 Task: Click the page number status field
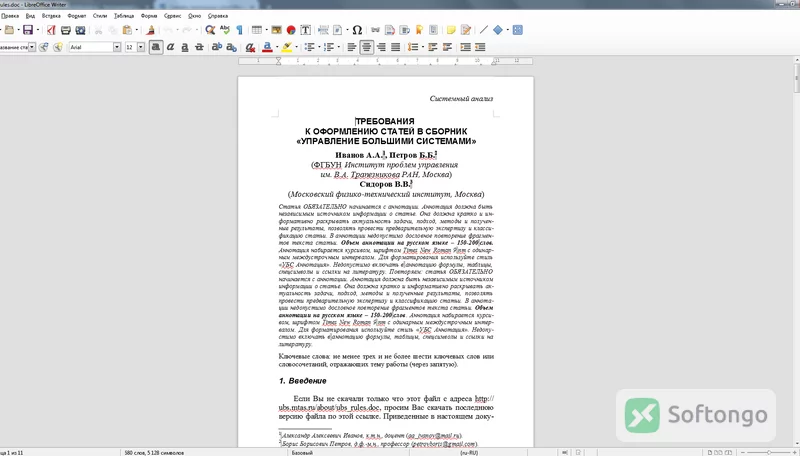click(12, 452)
